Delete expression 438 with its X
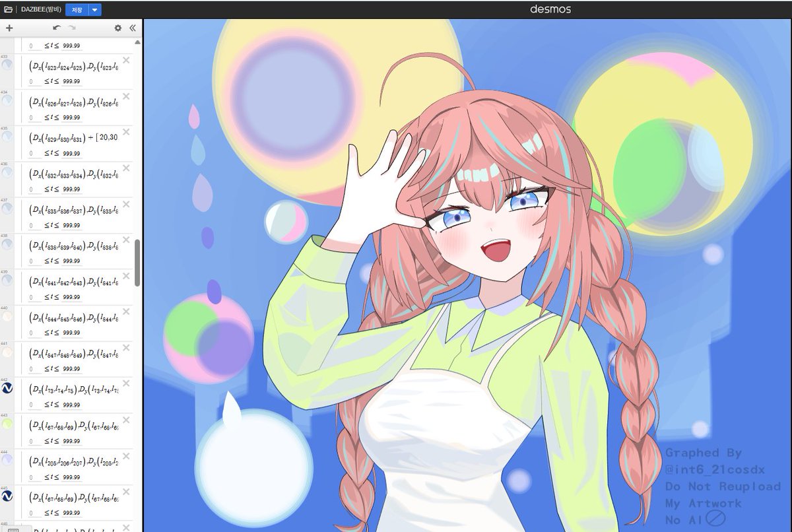 click(x=126, y=240)
